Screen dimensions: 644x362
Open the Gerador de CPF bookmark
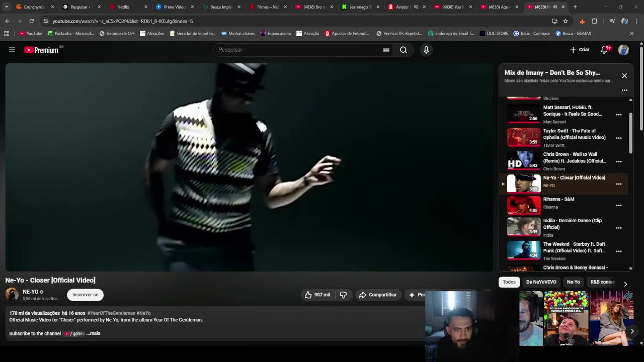pyautogui.click(x=117, y=34)
